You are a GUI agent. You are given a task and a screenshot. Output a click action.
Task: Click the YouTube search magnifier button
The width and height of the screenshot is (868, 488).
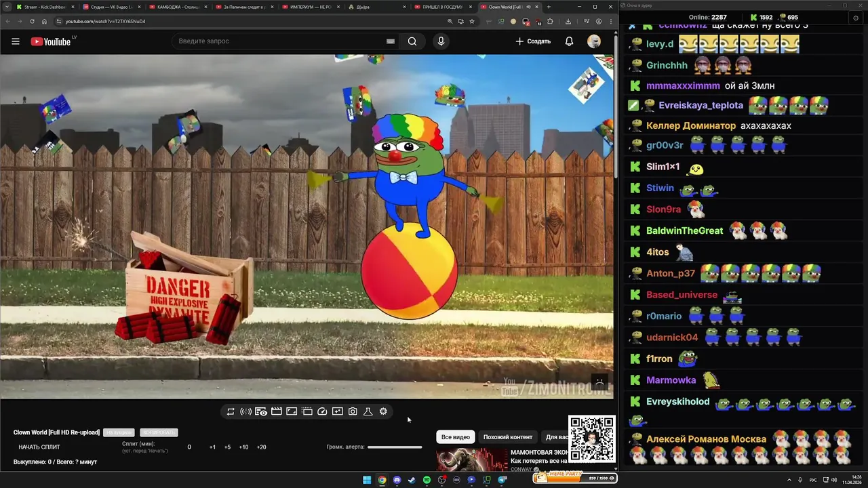412,41
